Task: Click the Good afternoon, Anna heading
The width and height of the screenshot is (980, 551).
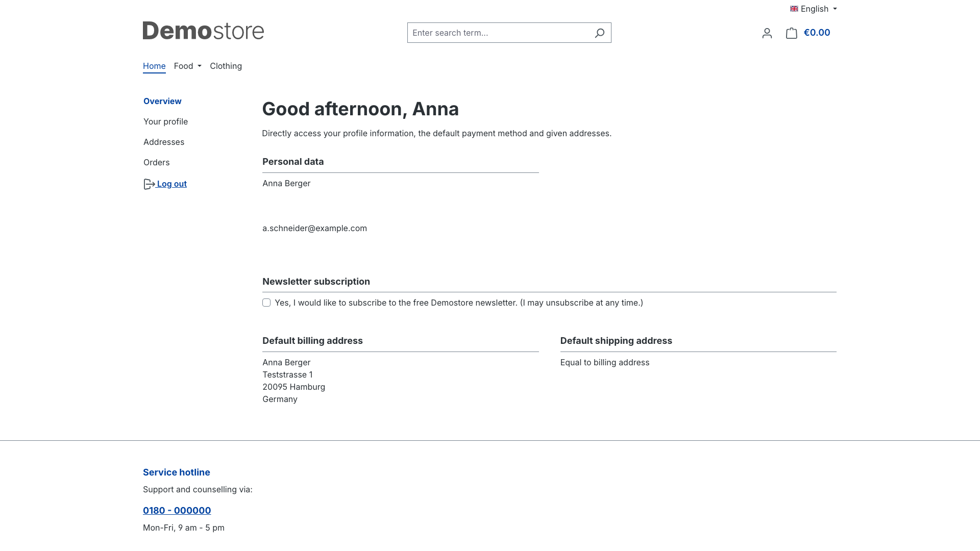Action: pyautogui.click(x=360, y=109)
